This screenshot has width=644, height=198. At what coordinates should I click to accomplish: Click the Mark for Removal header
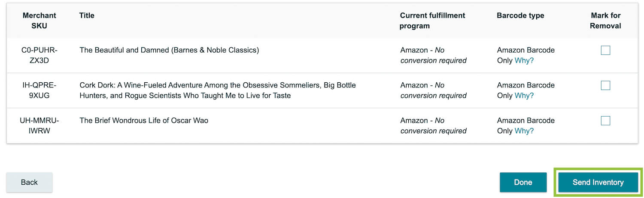(x=605, y=21)
